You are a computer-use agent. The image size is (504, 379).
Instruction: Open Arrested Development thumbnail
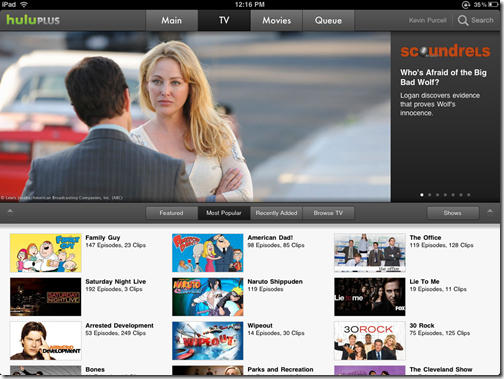click(x=46, y=341)
